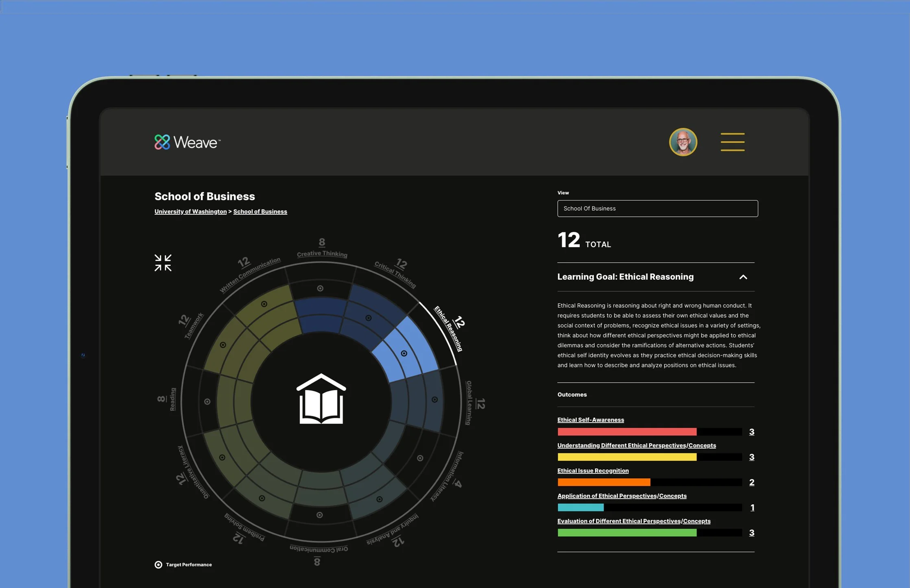Click the collapse chart arrows icon
Screen dimensions: 910x588
[x=163, y=263]
